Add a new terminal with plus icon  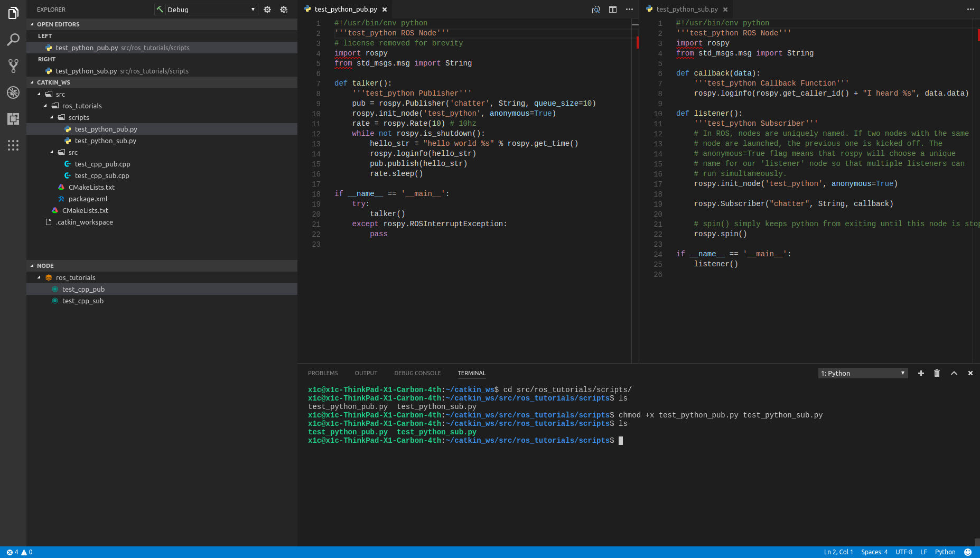921,373
